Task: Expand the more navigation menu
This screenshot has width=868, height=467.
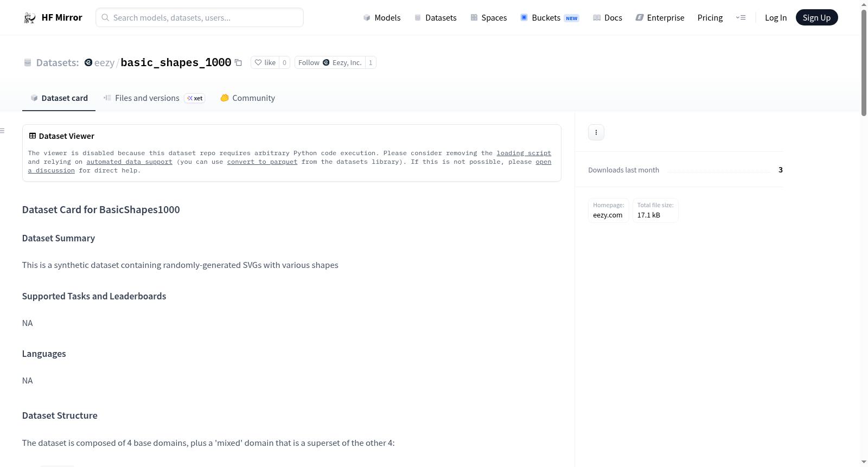Action: click(741, 17)
